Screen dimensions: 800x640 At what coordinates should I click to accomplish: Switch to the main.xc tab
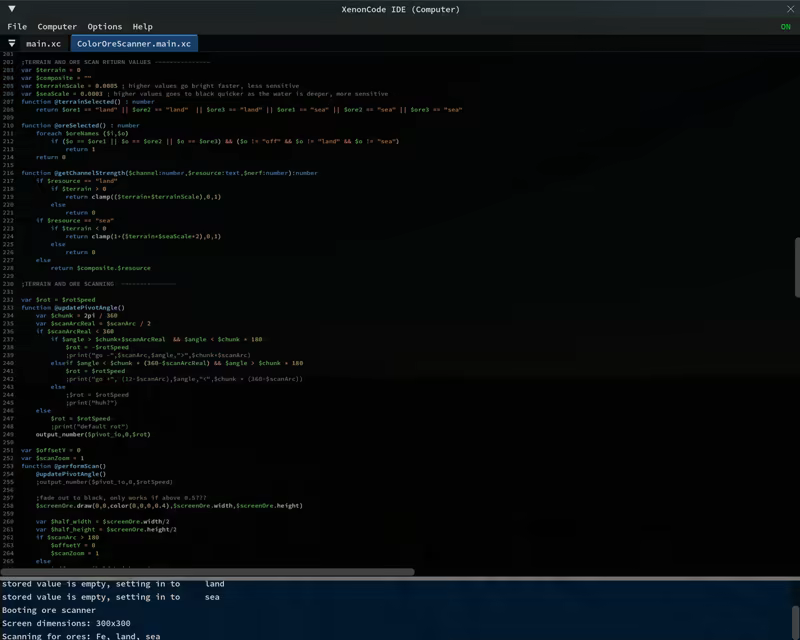[44, 44]
